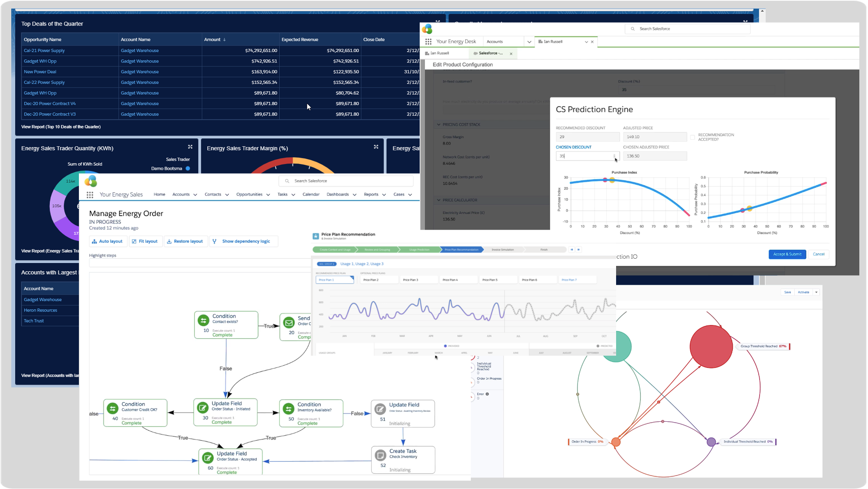The height and width of the screenshot is (489, 868).
Task: Toggle Provided series legend marker
Action: click(x=445, y=346)
